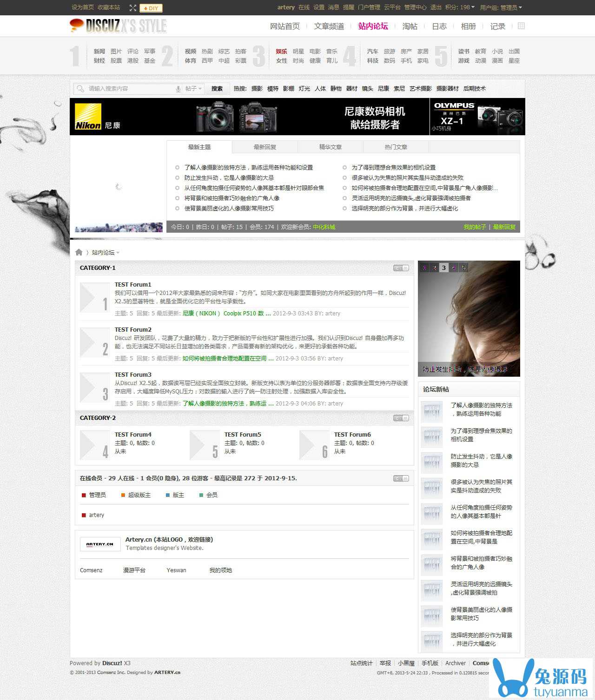Viewport: 595px width, 700px height.
Task: Click thumbnail beside 选择明亮的部分作为背景
Action: click(432, 641)
